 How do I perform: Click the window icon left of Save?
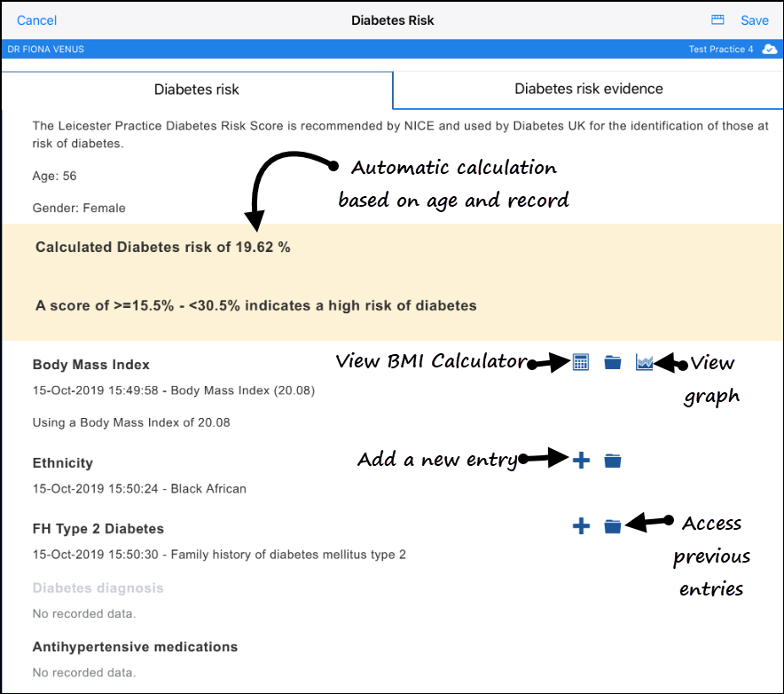(x=718, y=20)
